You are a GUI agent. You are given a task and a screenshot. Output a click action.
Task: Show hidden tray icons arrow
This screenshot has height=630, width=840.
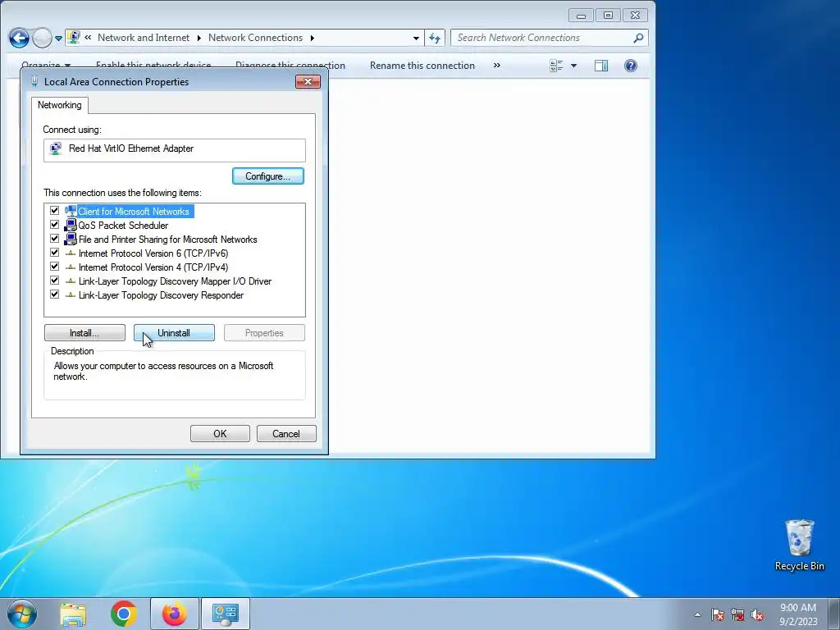pos(697,614)
